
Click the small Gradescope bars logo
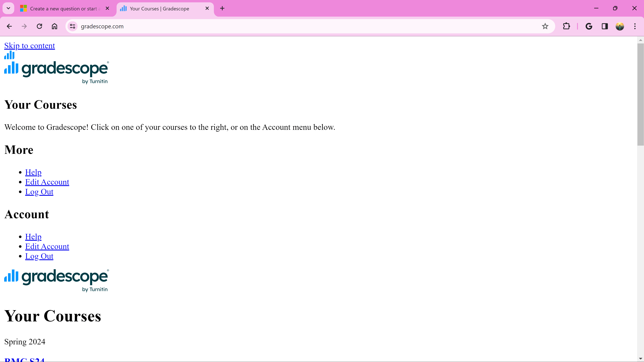(x=9, y=55)
